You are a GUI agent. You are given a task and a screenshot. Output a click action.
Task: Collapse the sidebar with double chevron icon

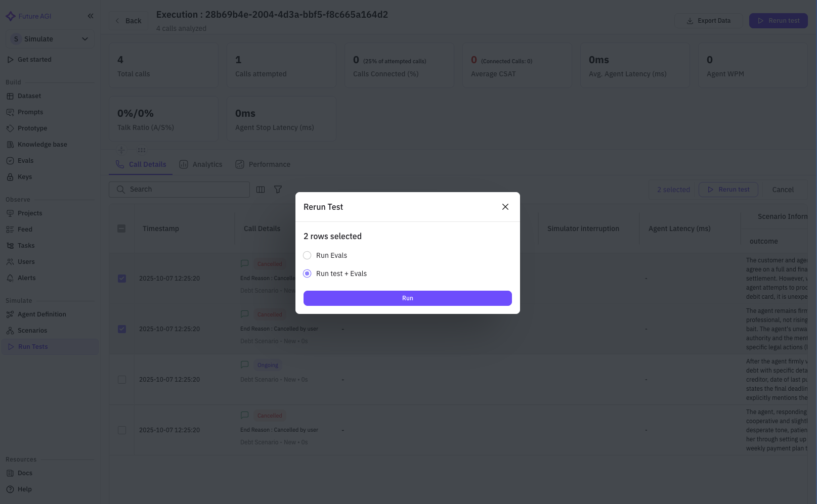click(91, 16)
